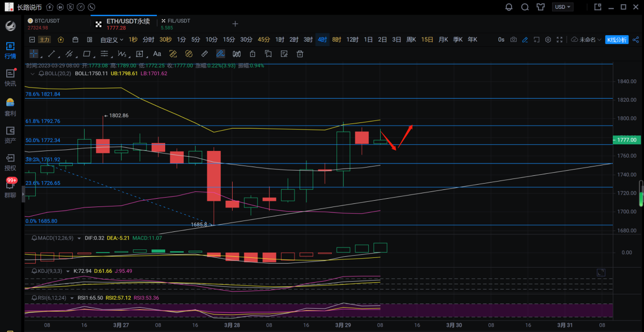Share the chart using share icon
The width and height of the screenshot is (644, 332).
tap(636, 40)
